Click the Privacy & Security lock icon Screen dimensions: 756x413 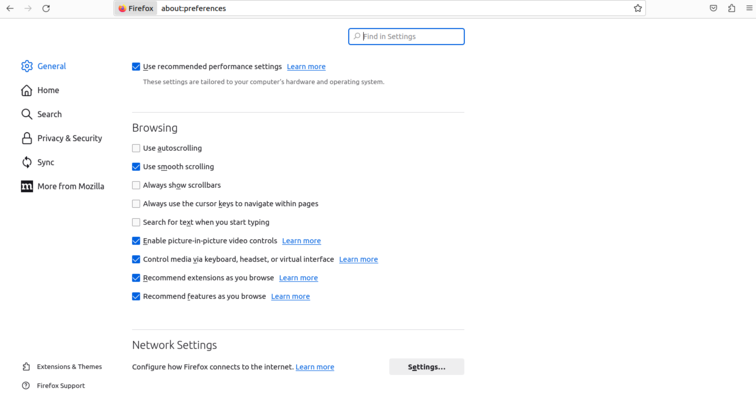click(x=27, y=138)
